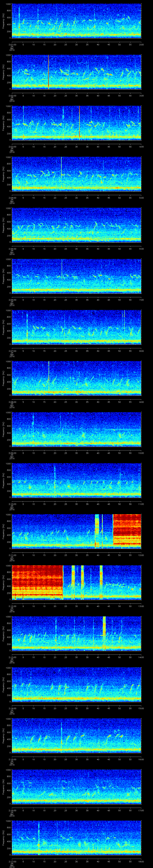Viewport: 153px width, 868px height.
Task: Select the spectrogram panel starting at 2:05:00
Action: [x=77, y=225]
